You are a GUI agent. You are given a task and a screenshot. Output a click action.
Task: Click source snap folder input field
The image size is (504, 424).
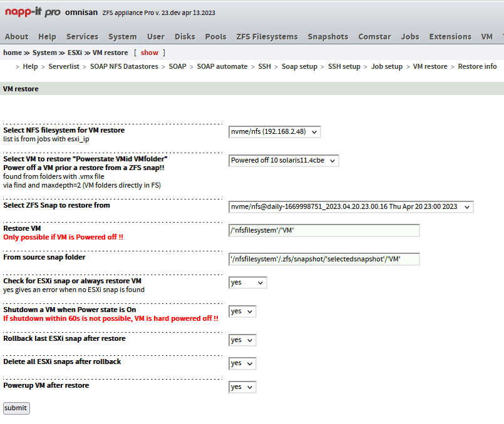[324, 260]
